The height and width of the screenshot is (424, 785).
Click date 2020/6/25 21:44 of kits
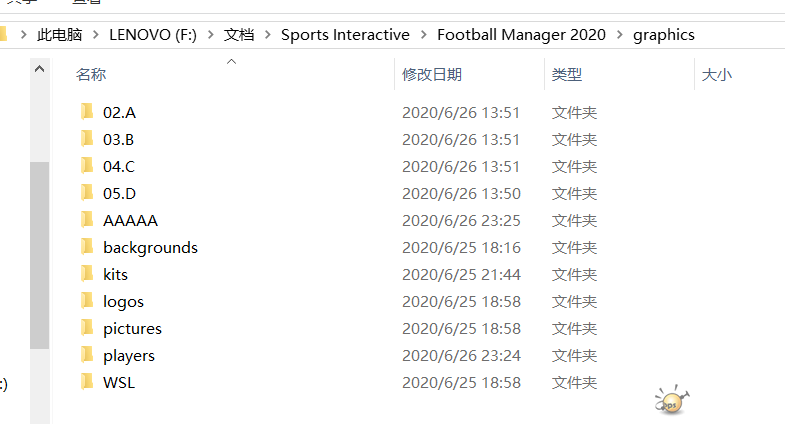[x=461, y=275]
